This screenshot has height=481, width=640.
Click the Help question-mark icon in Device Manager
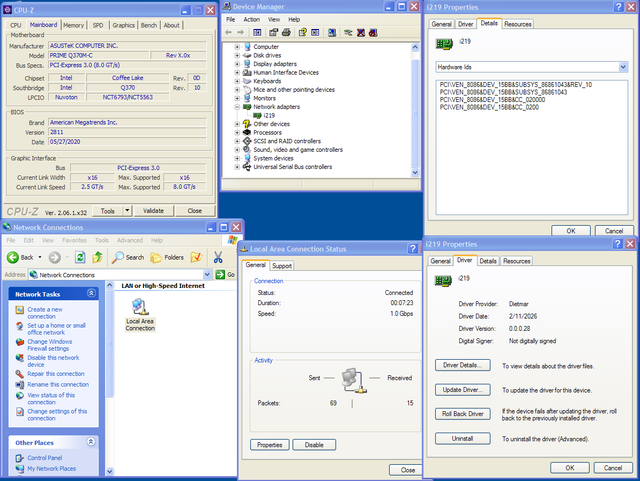tap(302, 33)
